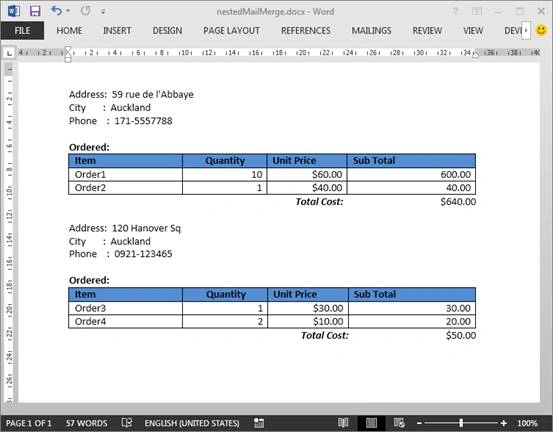Click the address 120 Hanover Sq
Screen dimensions: 553x432
coord(146,228)
